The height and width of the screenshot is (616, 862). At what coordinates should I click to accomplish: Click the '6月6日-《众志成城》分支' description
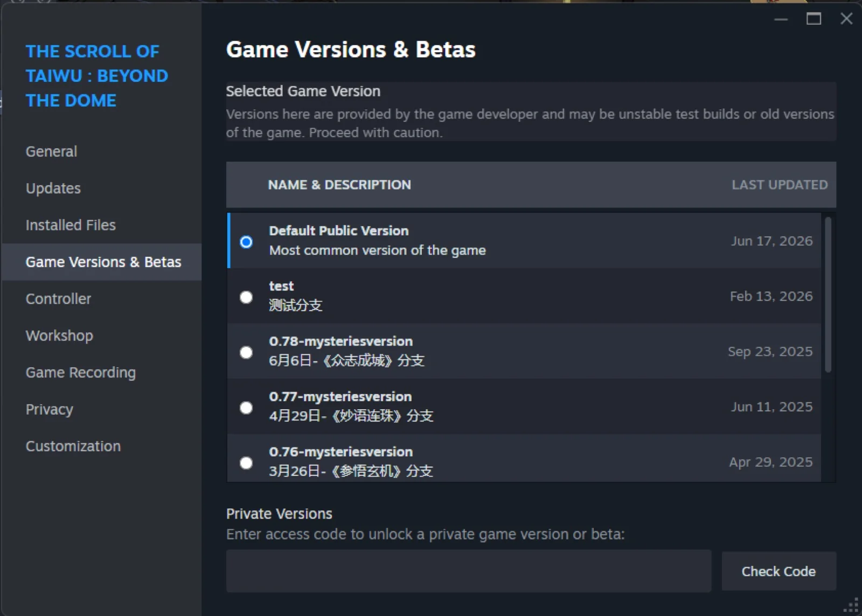pyautogui.click(x=346, y=360)
